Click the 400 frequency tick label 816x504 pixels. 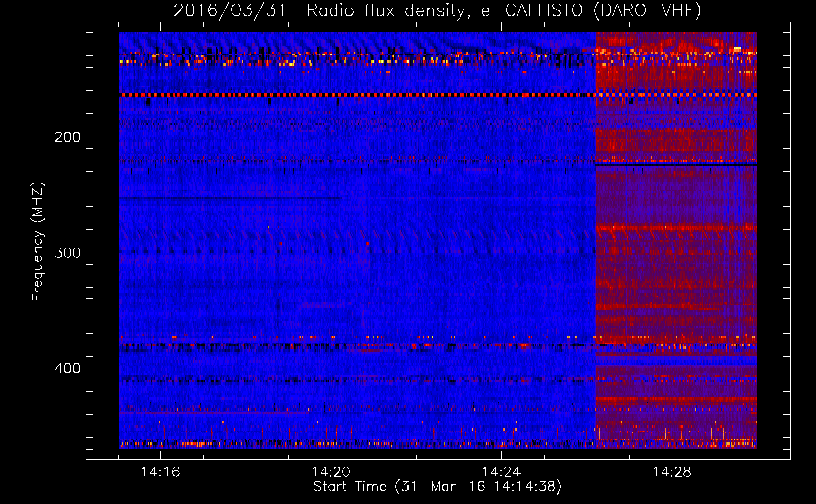coord(68,368)
